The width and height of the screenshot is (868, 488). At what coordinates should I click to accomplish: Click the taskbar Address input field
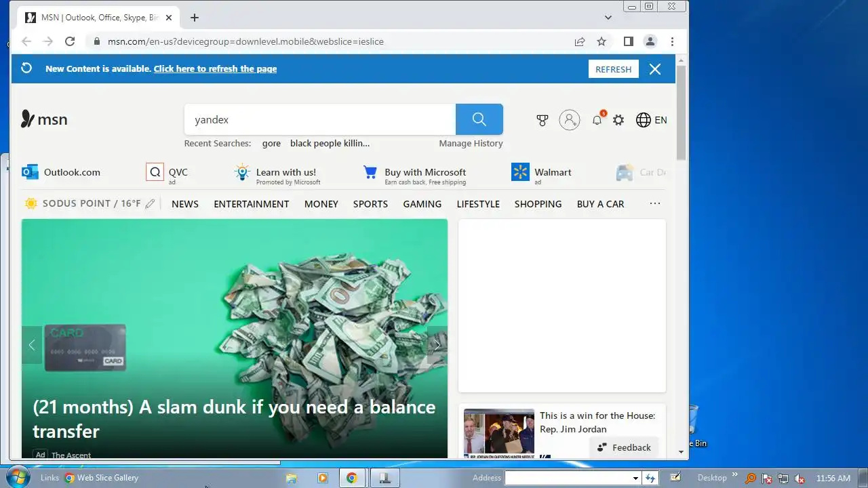(x=568, y=479)
